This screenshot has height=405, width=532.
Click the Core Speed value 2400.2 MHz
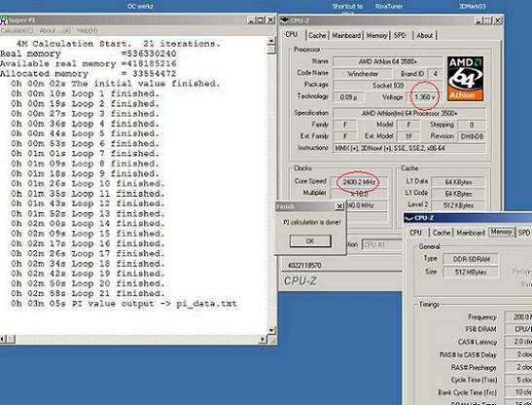click(x=359, y=182)
